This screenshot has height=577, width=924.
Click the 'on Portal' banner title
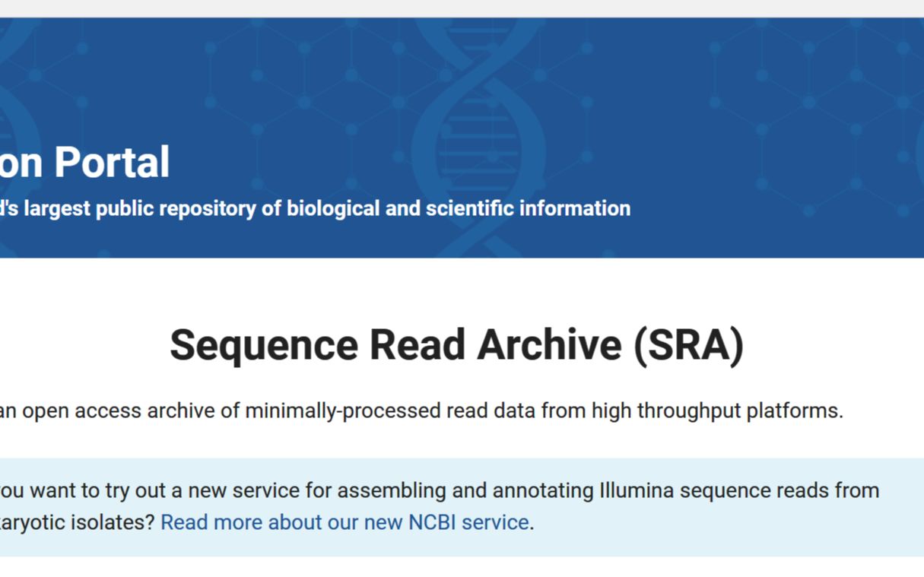click(84, 163)
